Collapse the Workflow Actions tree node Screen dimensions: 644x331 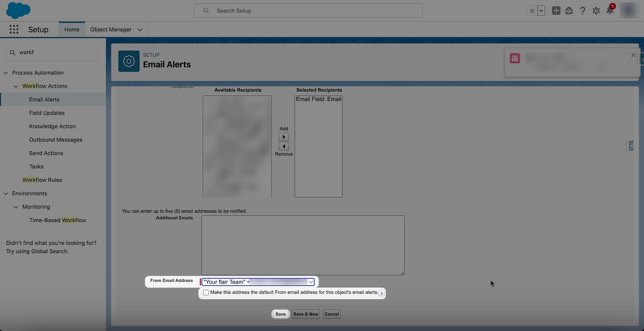click(x=16, y=86)
